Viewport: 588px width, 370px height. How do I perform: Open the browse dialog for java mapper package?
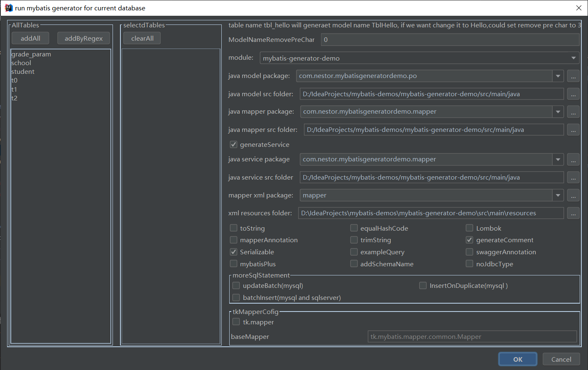[573, 112]
